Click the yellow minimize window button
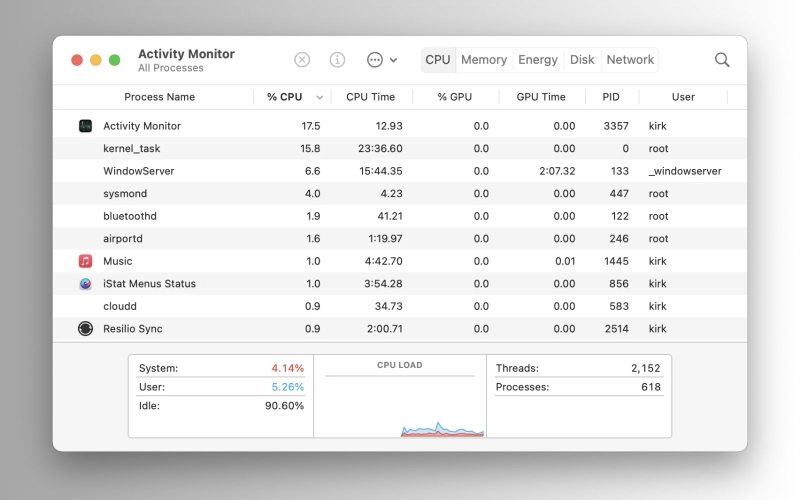The width and height of the screenshot is (800, 500). (96, 60)
